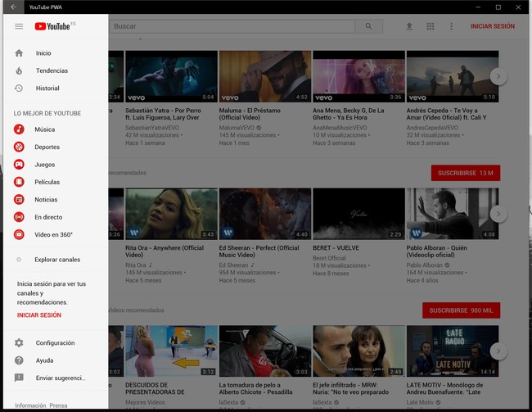Open Maluma El Préstamo video thumbnail
This screenshot has width=532, height=412.
(265, 76)
